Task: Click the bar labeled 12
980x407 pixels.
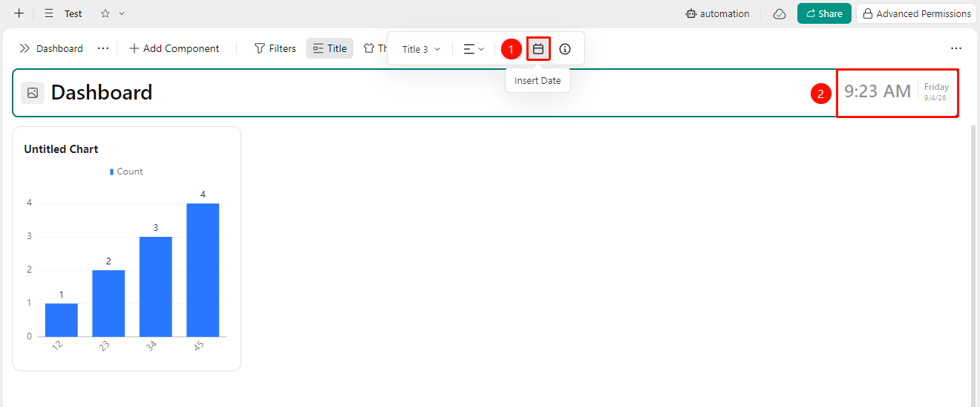Action: pos(61,319)
